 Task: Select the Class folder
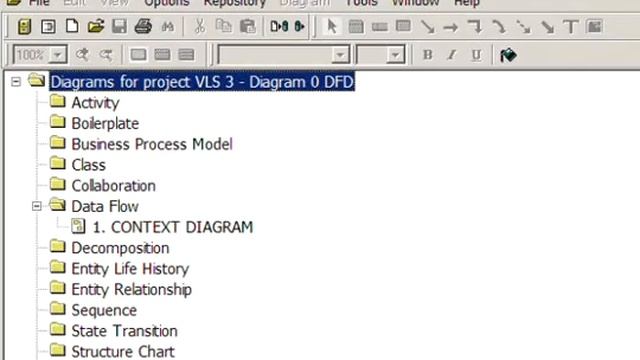[89, 165]
